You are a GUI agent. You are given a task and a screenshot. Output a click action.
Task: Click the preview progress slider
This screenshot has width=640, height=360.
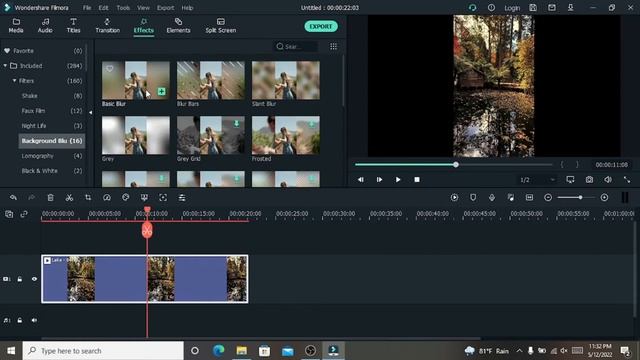tap(453, 164)
